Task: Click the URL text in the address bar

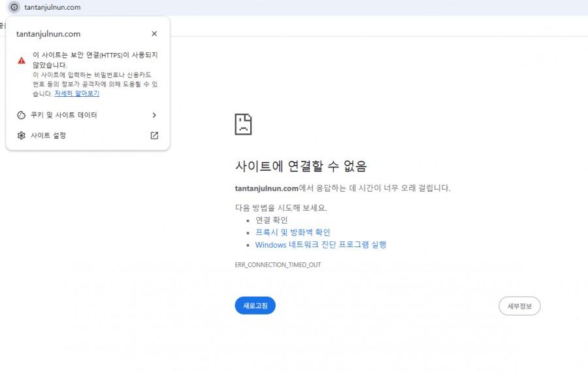Action: tap(52, 7)
